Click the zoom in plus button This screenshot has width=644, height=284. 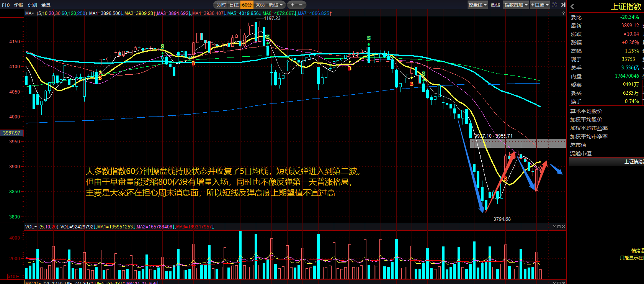(293, 5)
